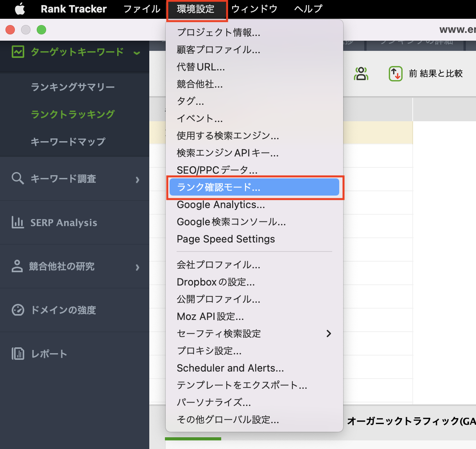Open the Apple menu
This screenshot has width=476, height=449.
tap(20, 9)
